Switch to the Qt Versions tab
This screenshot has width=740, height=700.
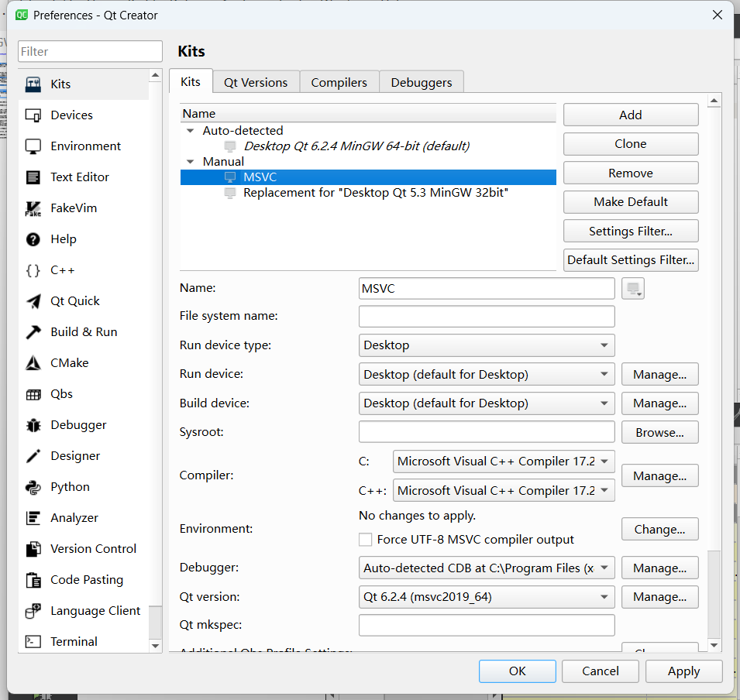click(256, 82)
